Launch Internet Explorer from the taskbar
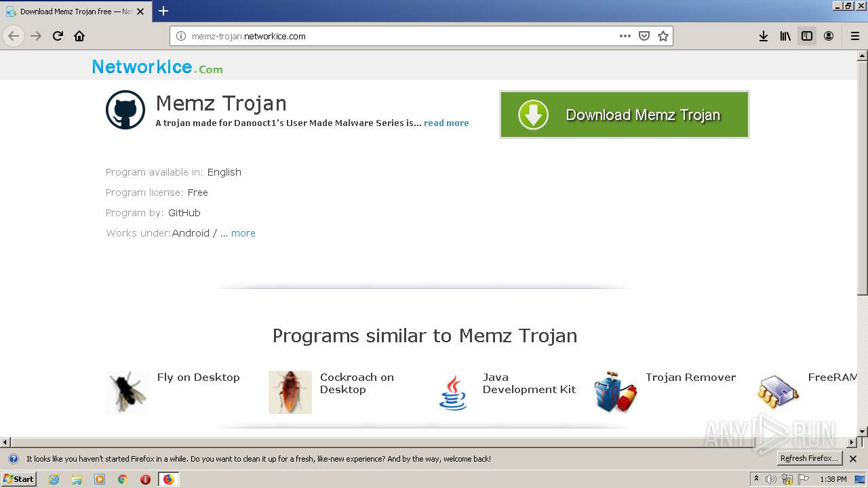Image resolution: width=868 pixels, height=488 pixels. click(x=54, y=479)
